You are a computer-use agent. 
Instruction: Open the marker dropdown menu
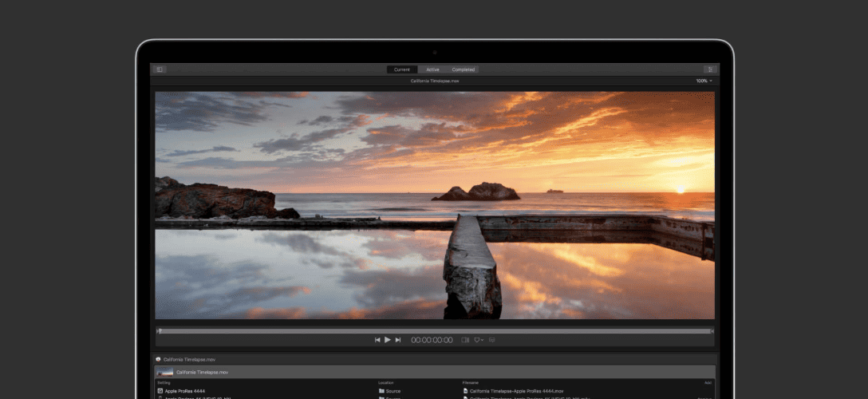point(479,340)
